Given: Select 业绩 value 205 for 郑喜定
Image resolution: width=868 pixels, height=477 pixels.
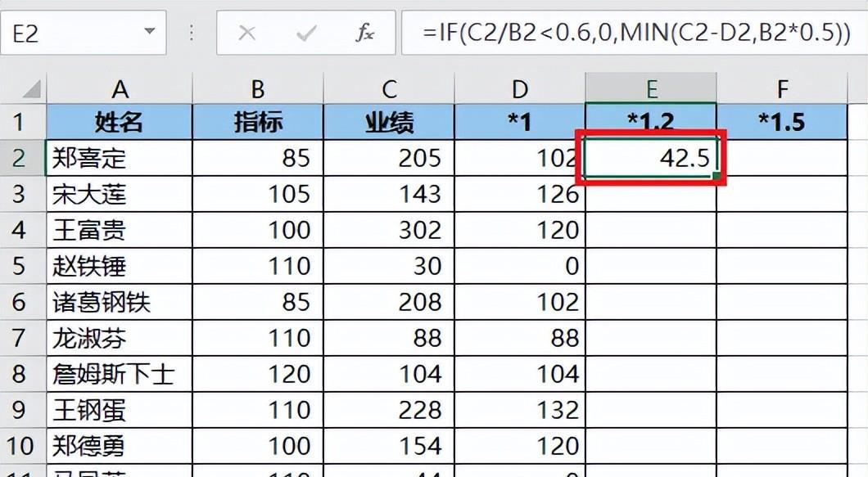Looking at the screenshot, I should point(389,158).
